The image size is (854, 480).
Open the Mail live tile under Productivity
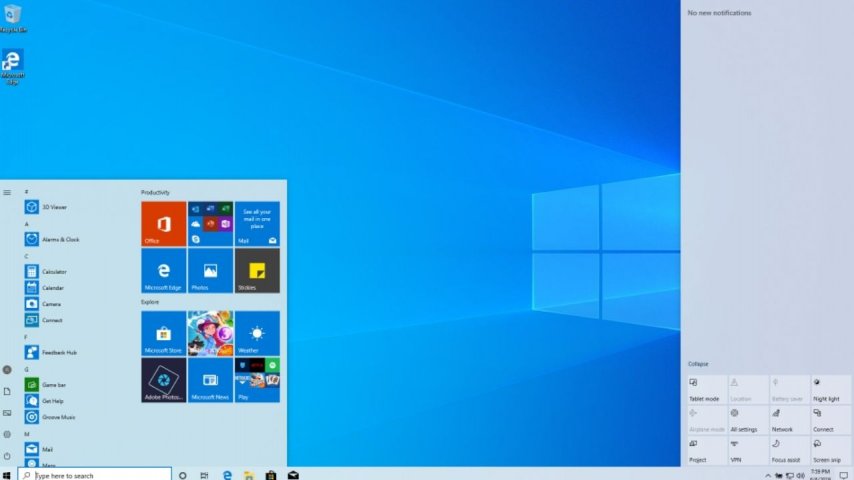(257, 224)
